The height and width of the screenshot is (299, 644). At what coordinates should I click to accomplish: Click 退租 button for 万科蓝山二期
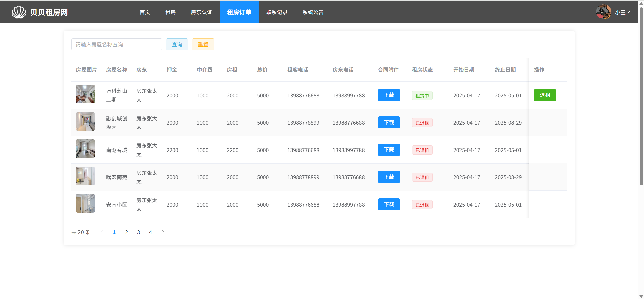coord(545,95)
